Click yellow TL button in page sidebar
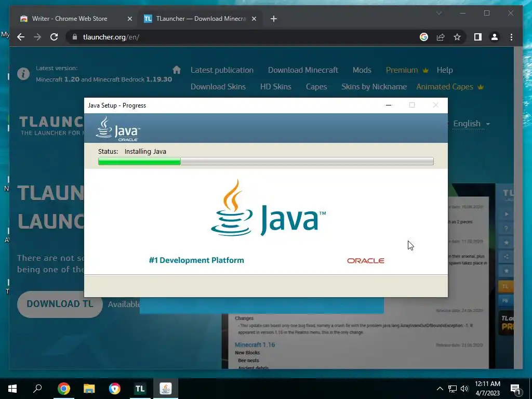Viewport: 532px width, 399px height. coord(505,286)
